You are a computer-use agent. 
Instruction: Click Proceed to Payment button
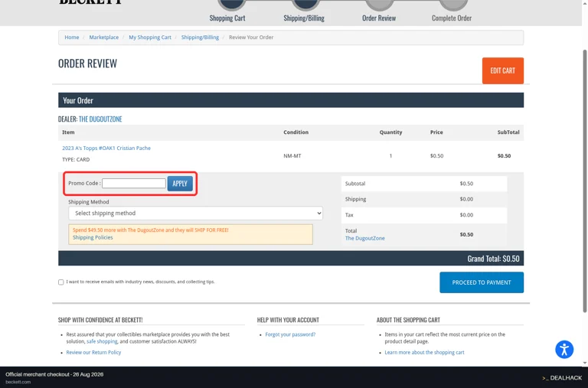coord(482,282)
